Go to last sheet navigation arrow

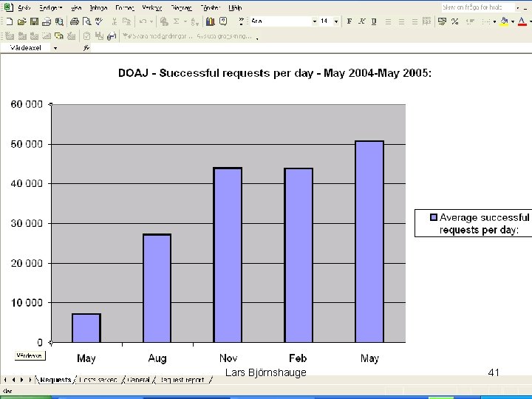(30, 380)
